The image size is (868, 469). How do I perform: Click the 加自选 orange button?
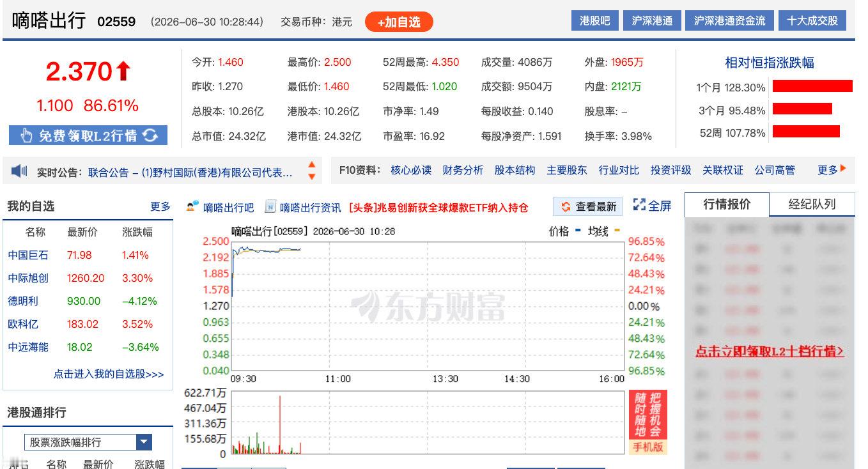coord(399,22)
